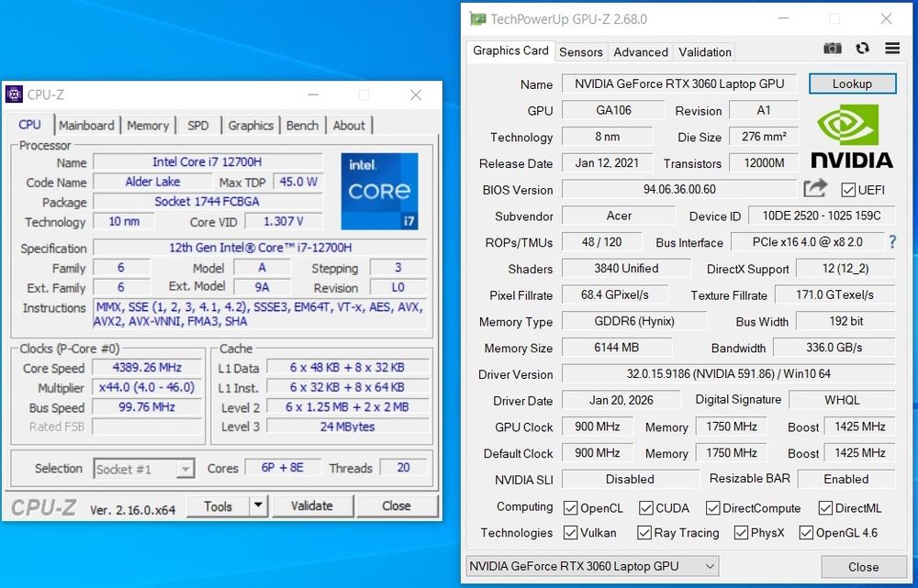Click the BIOS Version field 94.06.36.00.60

point(679,189)
